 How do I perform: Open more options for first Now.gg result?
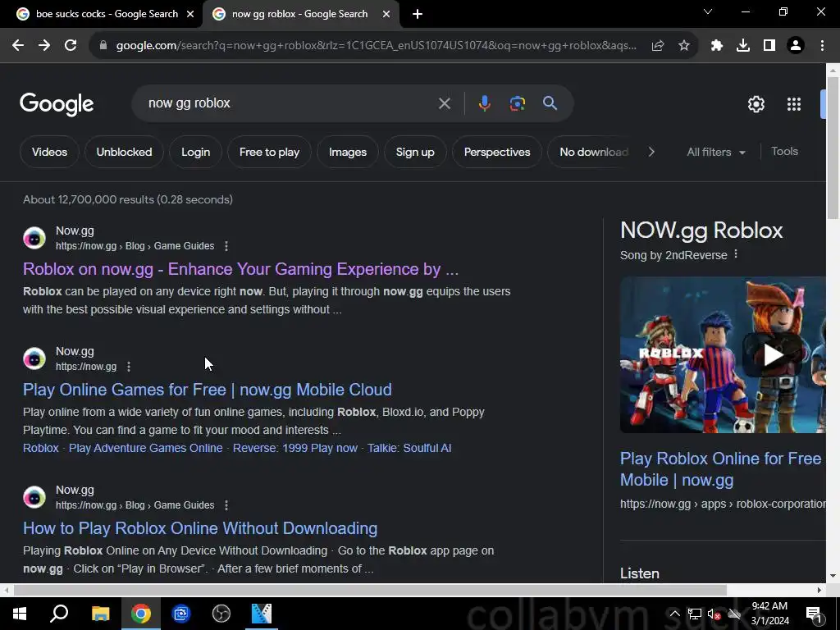tap(226, 246)
